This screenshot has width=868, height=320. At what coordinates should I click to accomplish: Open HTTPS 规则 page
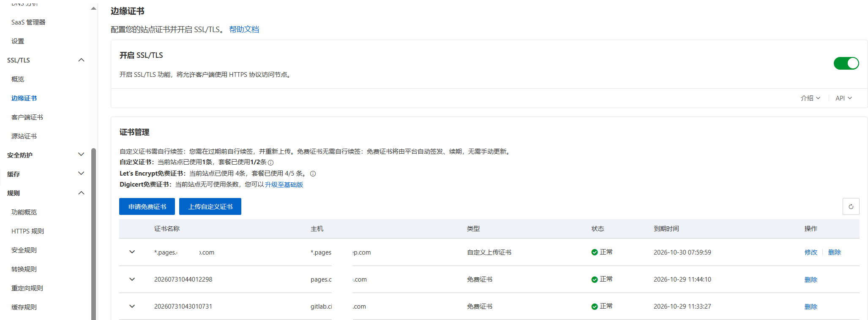27,231
